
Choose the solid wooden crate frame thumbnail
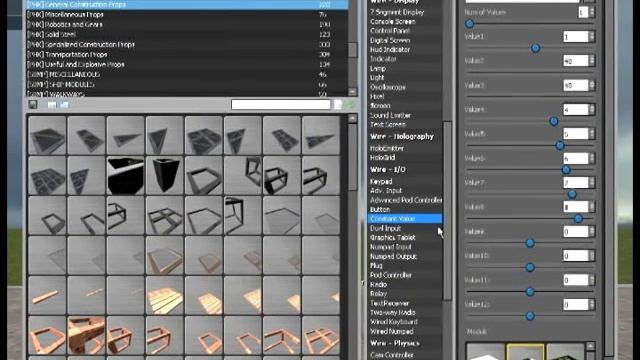(x=86, y=335)
